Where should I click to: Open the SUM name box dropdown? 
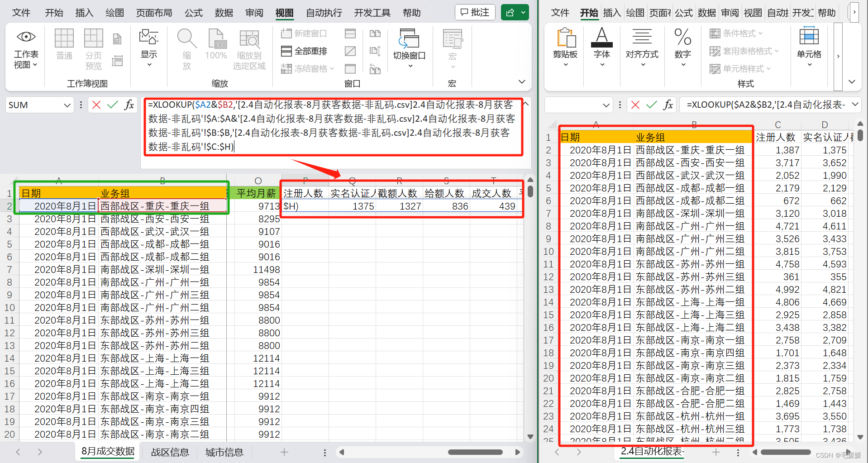(67, 105)
